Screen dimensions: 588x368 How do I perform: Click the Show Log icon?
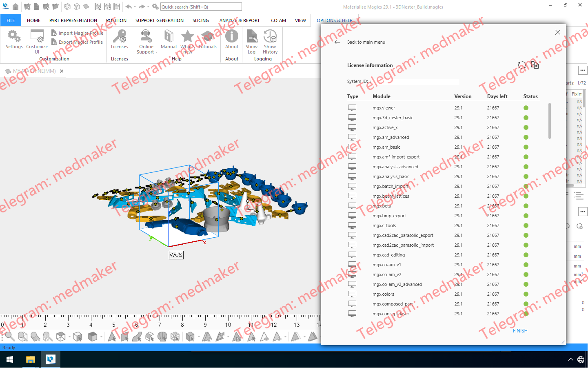point(252,37)
